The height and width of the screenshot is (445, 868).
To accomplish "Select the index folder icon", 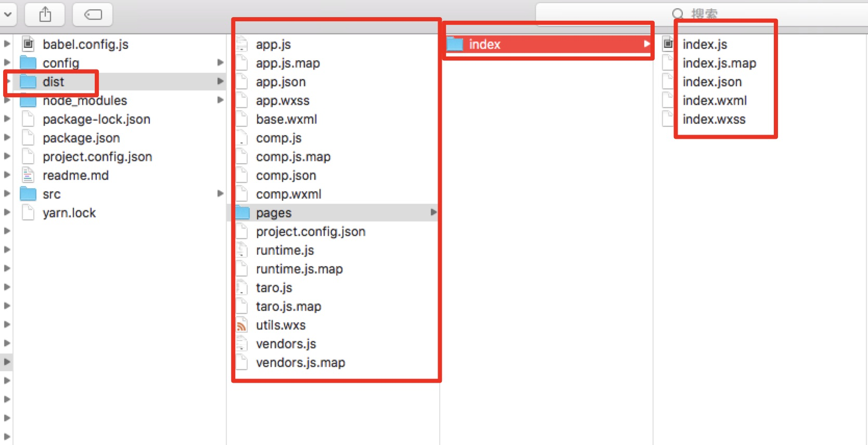I will coord(455,44).
